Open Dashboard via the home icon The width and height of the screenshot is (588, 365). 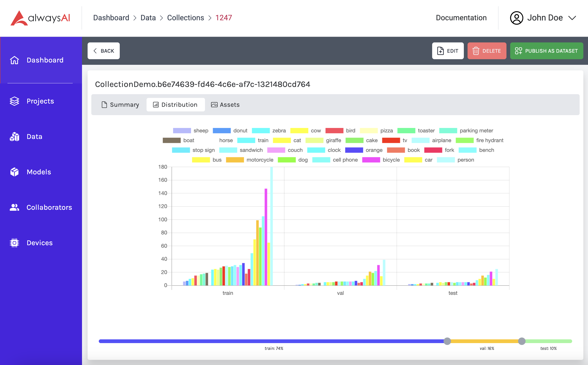14,60
